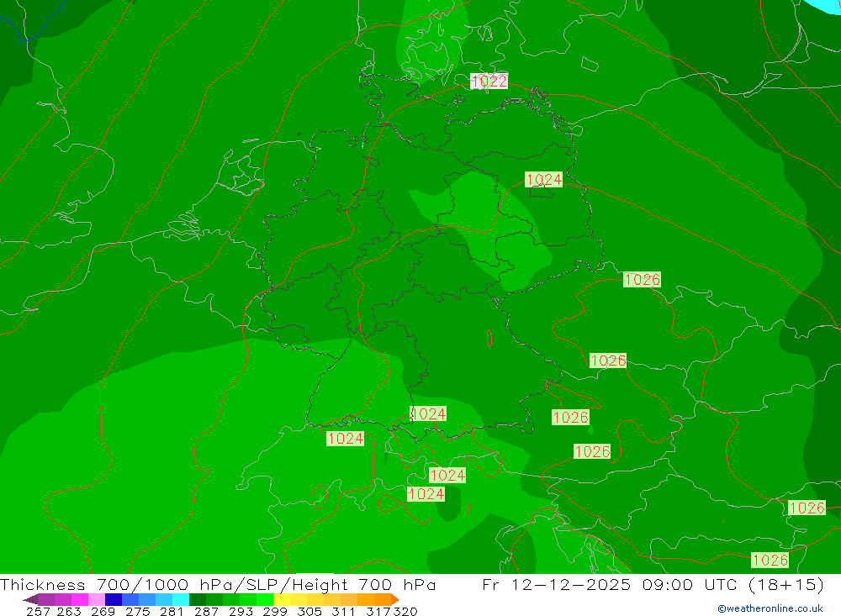Pick the bright magenta legend swatch
Screen dimensions: 841x616
(78, 599)
